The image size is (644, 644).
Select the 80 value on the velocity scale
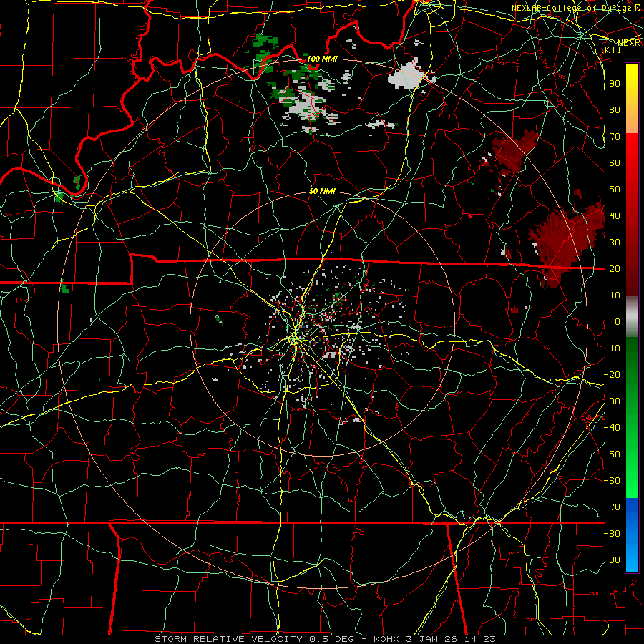[615, 109]
